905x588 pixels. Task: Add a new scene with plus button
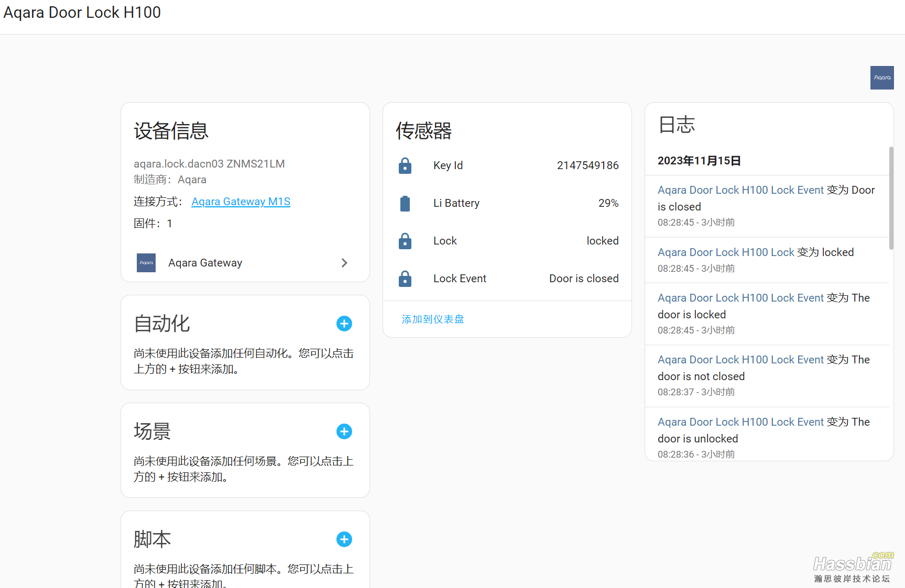344,431
